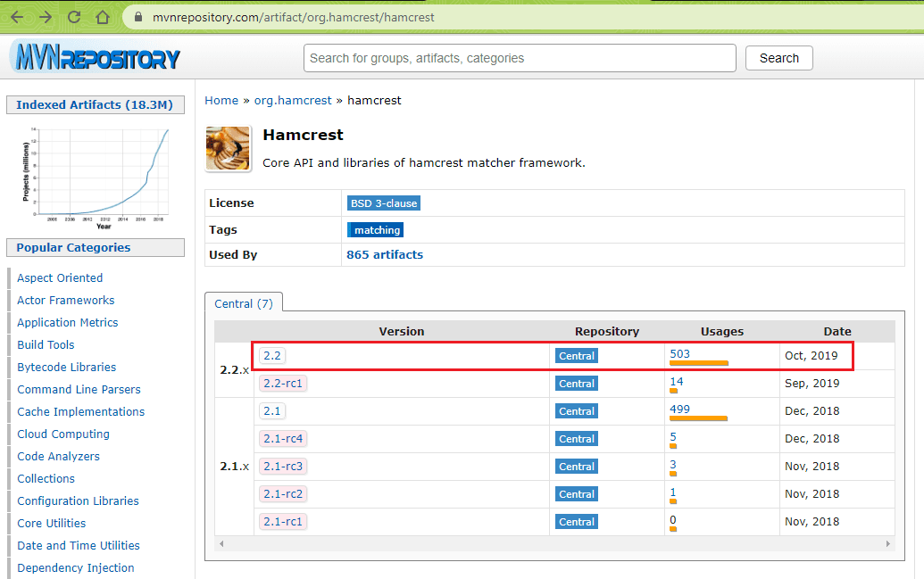Viewport: 924px width, 579px height.
Task: Go to browser home page icon
Action: point(103,17)
